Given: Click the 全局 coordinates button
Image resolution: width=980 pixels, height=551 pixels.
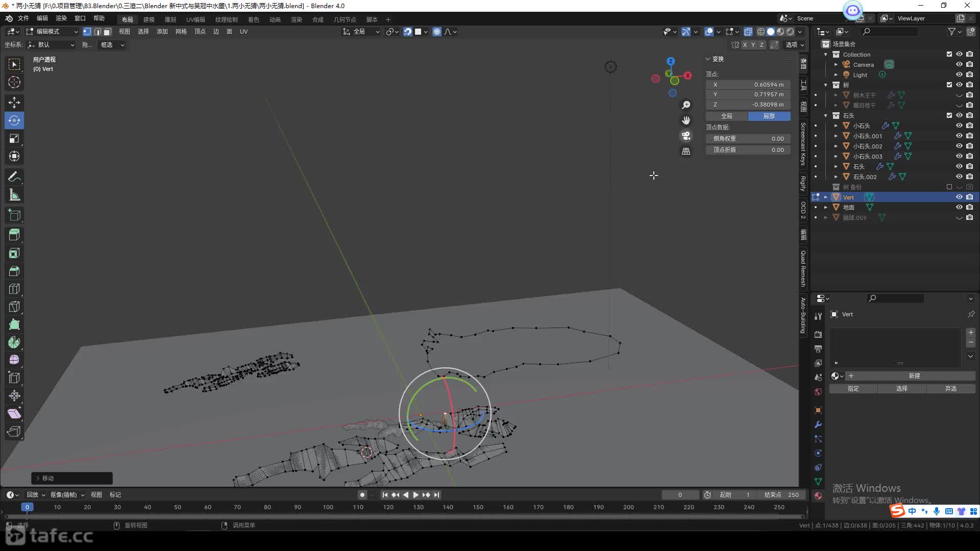Looking at the screenshot, I should pos(727,116).
